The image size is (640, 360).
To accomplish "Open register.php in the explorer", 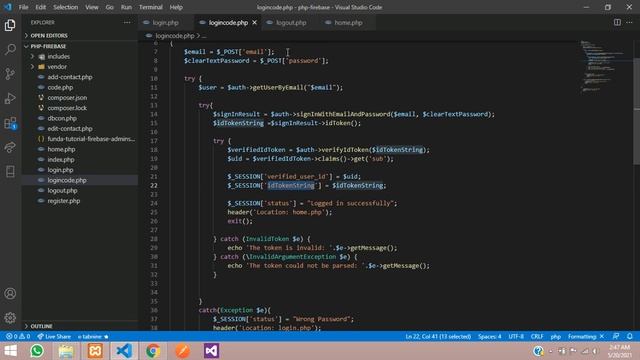I will 80,201.
